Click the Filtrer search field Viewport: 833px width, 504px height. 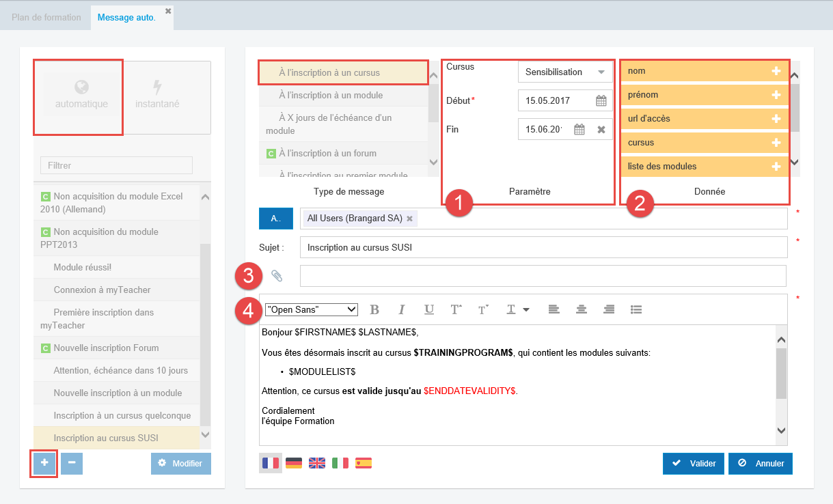[x=116, y=165]
